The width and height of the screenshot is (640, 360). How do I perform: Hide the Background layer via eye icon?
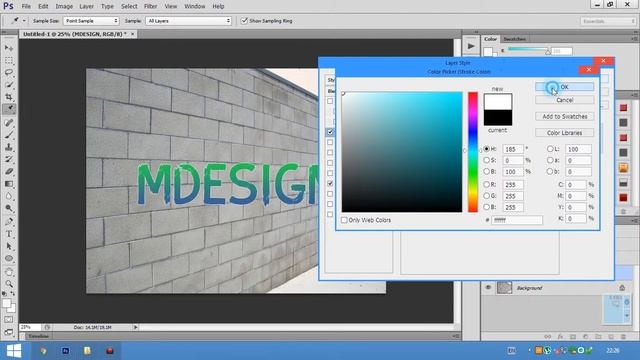click(x=488, y=288)
